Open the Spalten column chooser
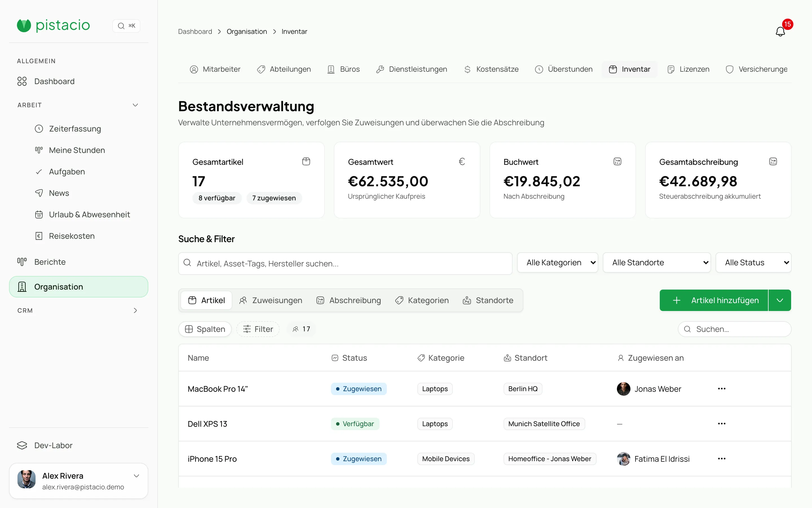Image resolution: width=812 pixels, height=508 pixels. (x=205, y=329)
